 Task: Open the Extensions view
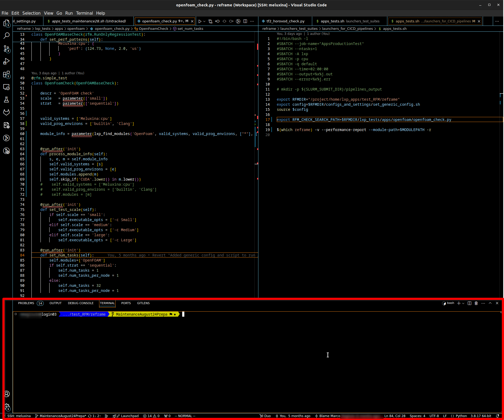[6, 74]
